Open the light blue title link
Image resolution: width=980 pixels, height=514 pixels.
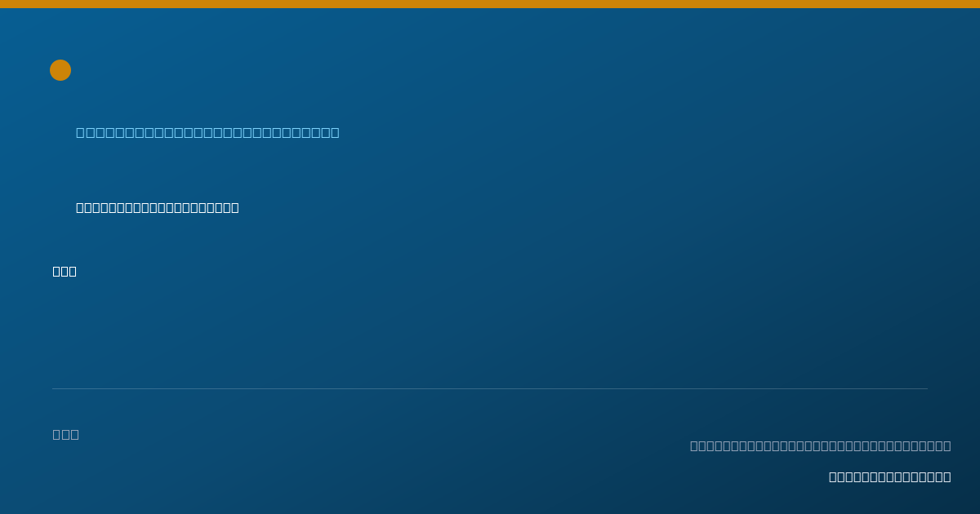tap(207, 132)
